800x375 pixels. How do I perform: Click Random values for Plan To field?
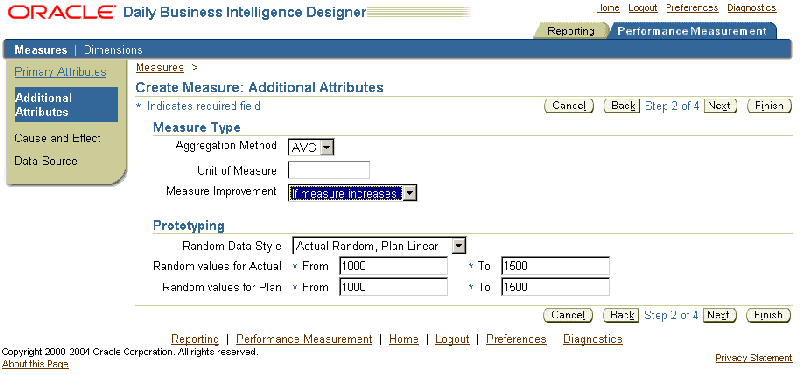[555, 287]
